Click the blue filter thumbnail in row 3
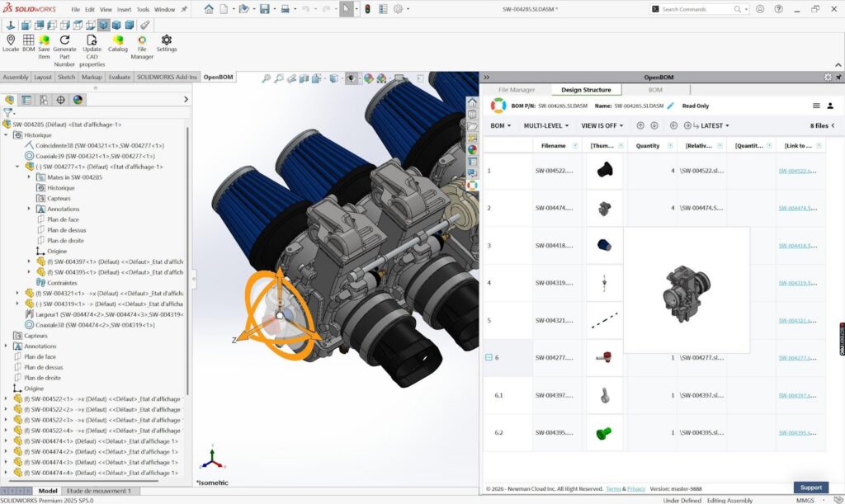Image resolution: width=845 pixels, height=504 pixels. (604, 246)
